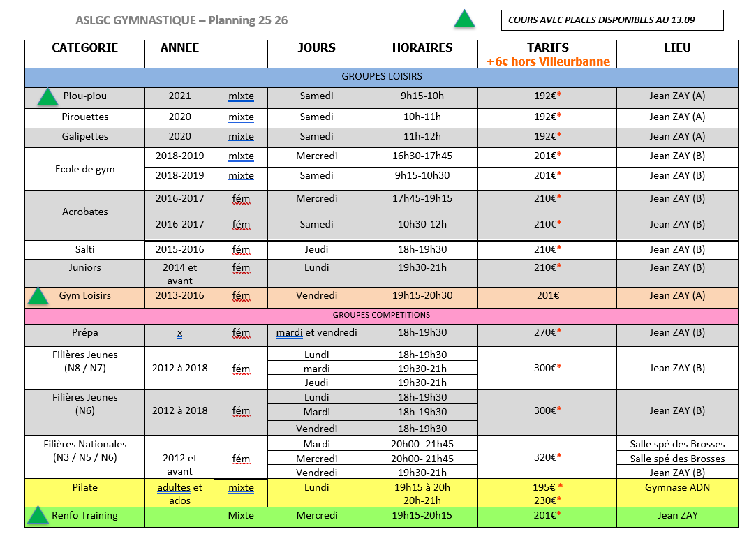Click the ASLGC GYMNASTIQUE Planning title

coord(181,20)
